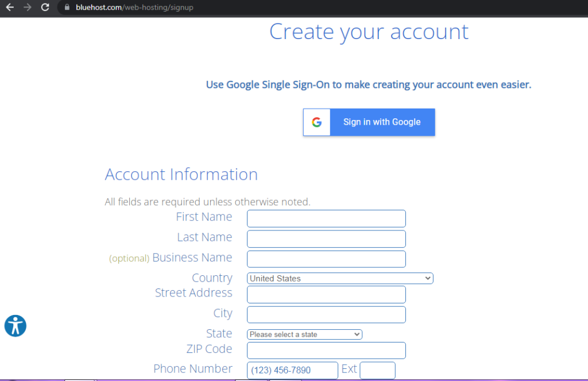Click the padlock site security icon
Screen dimensions: 588x381
coord(67,7)
